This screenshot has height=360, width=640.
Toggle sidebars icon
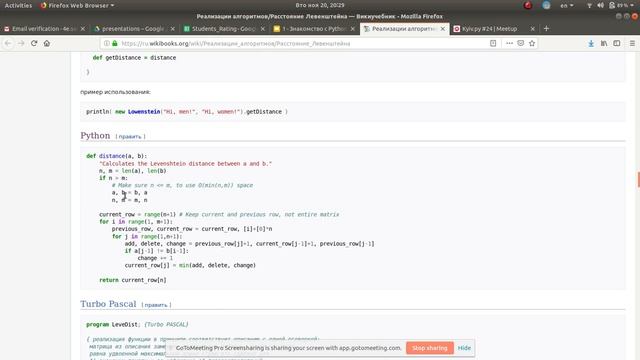[617, 43]
